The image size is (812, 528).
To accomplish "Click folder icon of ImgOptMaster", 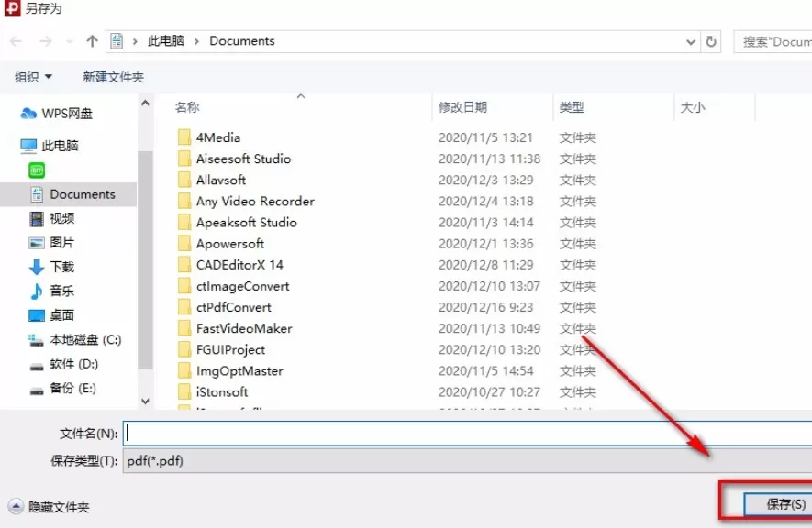I will click(x=184, y=370).
